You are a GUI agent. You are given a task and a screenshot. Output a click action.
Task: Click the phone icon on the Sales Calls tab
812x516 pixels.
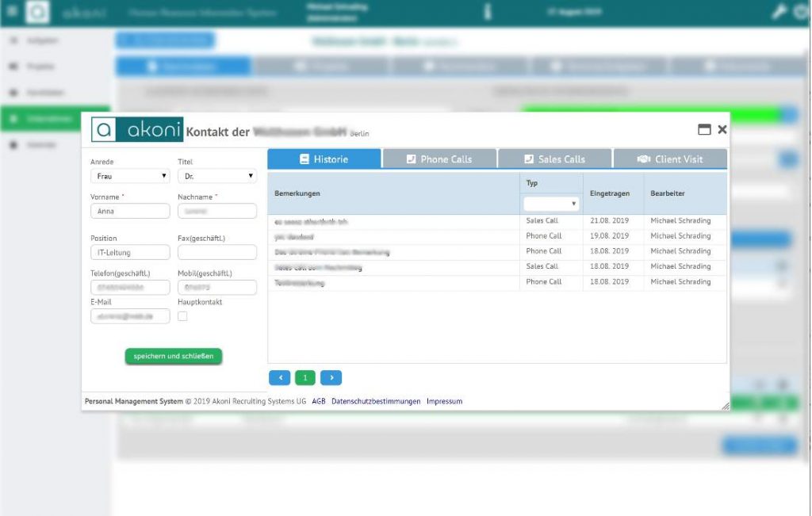pos(527,158)
